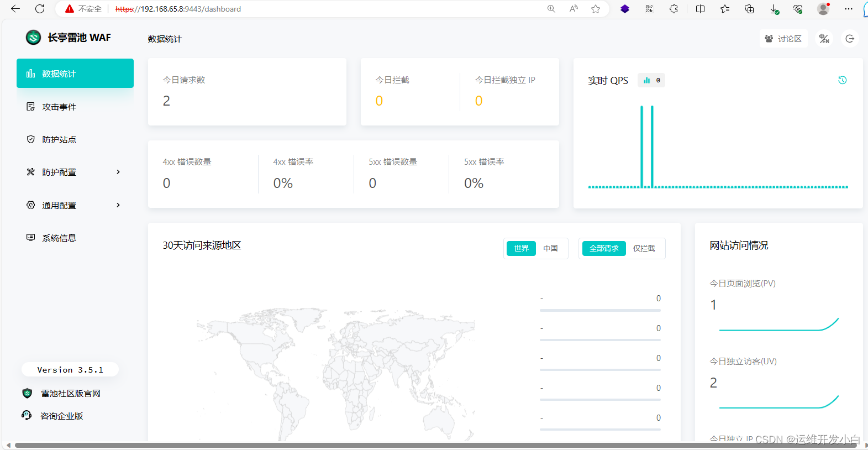Click the read aloud icon

click(574, 9)
